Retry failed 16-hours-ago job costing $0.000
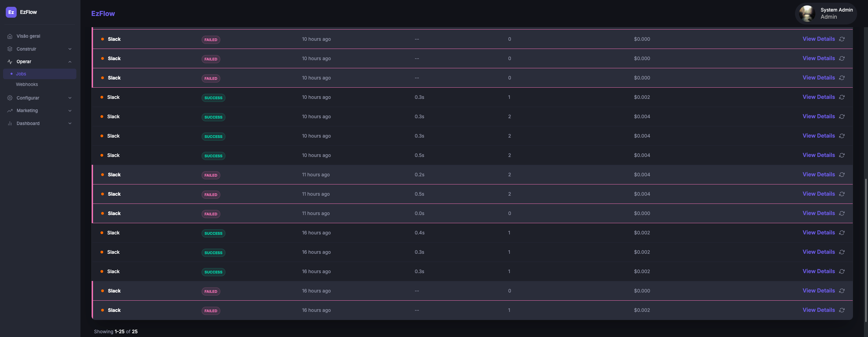Screen dimensions: 868x337 842,291
